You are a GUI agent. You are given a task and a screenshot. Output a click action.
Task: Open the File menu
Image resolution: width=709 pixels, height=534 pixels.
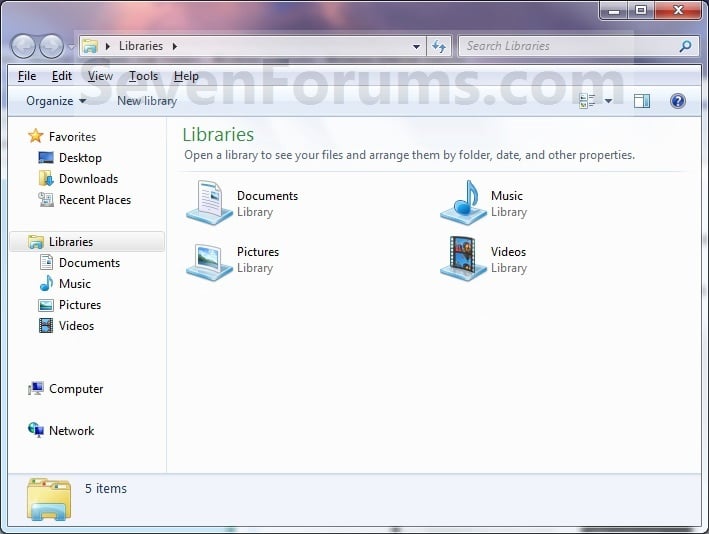tap(27, 76)
